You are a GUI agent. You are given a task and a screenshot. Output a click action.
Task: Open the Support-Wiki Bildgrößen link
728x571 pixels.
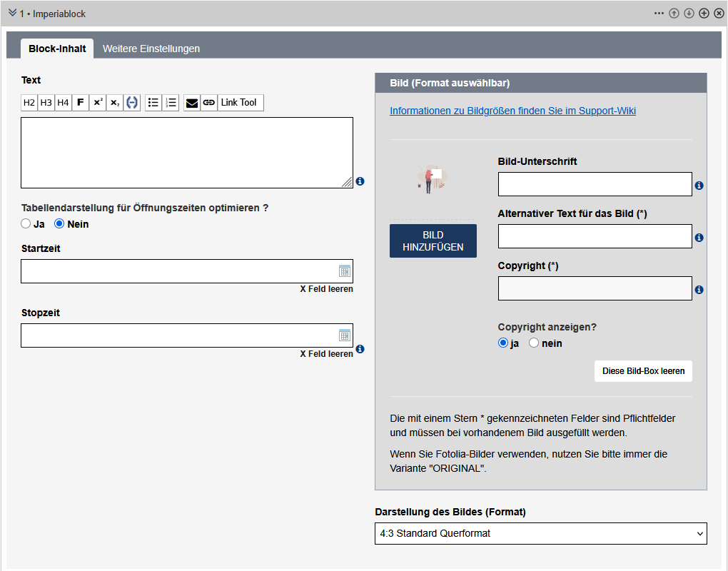[x=512, y=111]
